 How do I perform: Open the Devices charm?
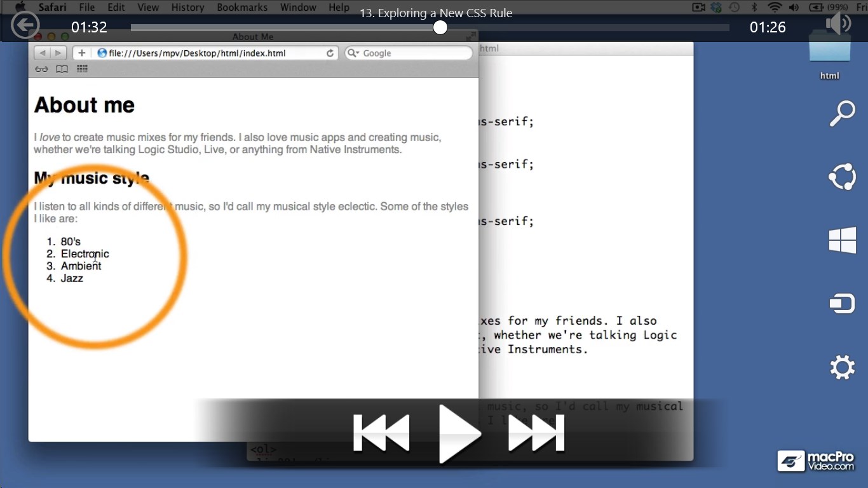click(842, 303)
